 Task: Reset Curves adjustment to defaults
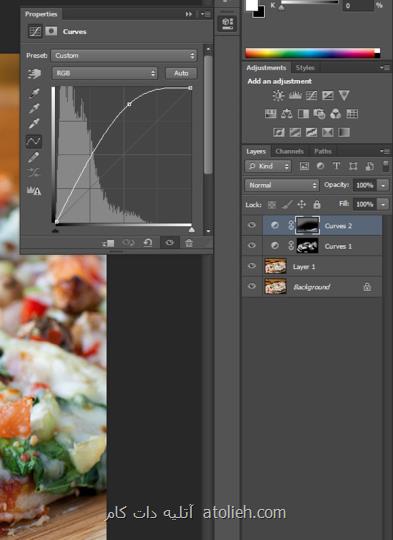coord(148,243)
